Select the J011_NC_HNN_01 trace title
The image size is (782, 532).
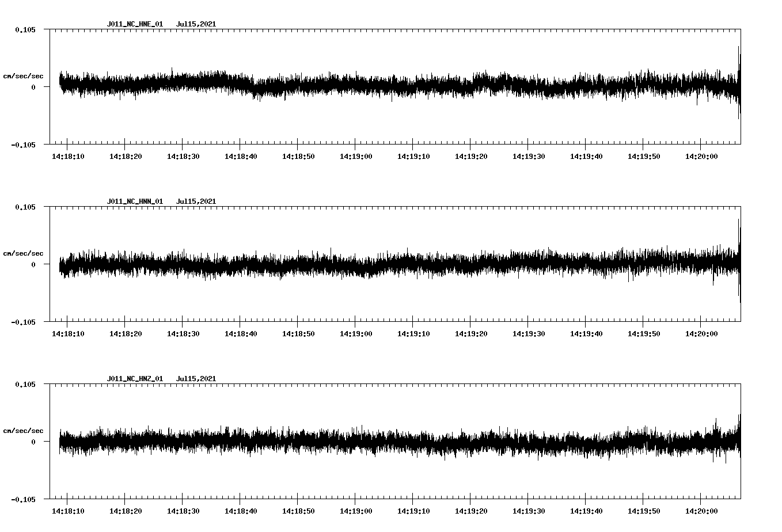(x=134, y=201)
